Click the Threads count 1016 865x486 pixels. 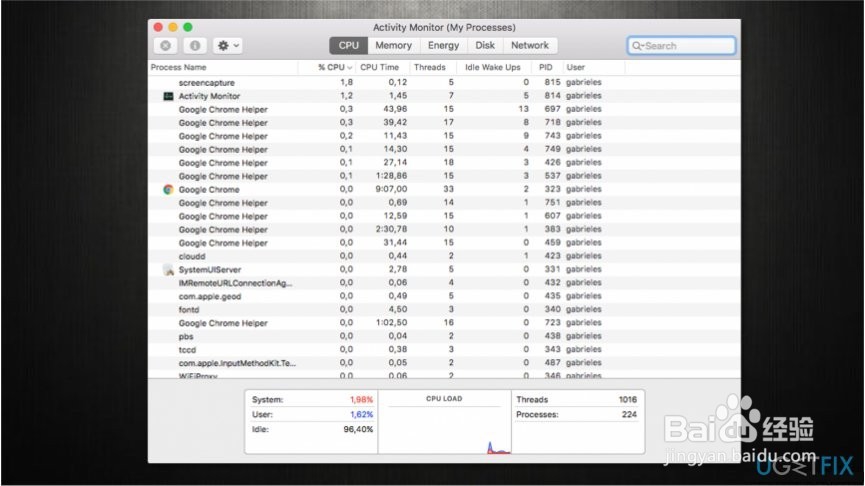click(627, 399)
